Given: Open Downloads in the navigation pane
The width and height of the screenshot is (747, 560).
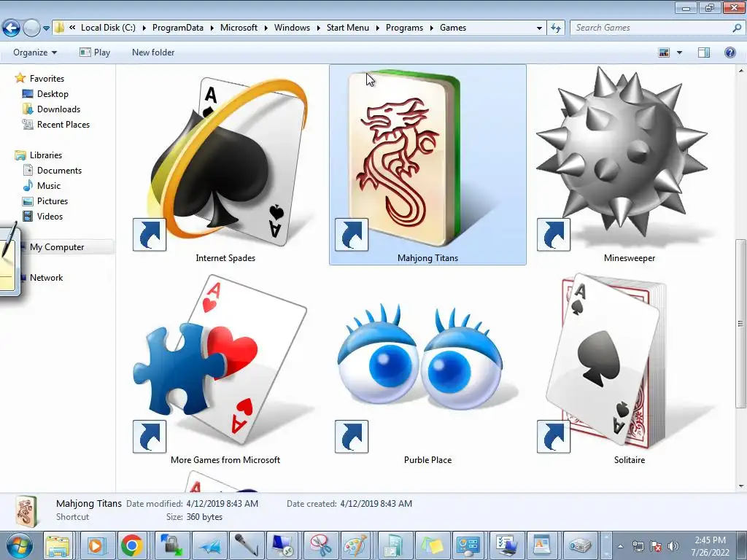Looking at the screenshot, I should (58, 109).
